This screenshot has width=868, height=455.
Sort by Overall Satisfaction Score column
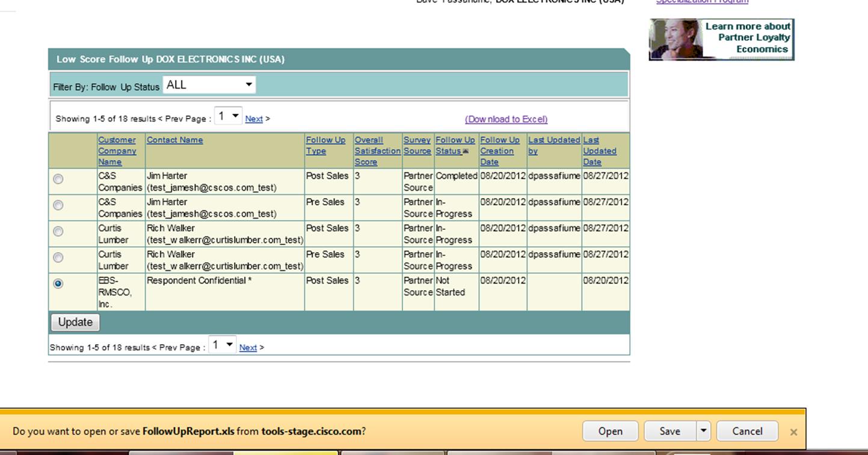tap(377, 150)
